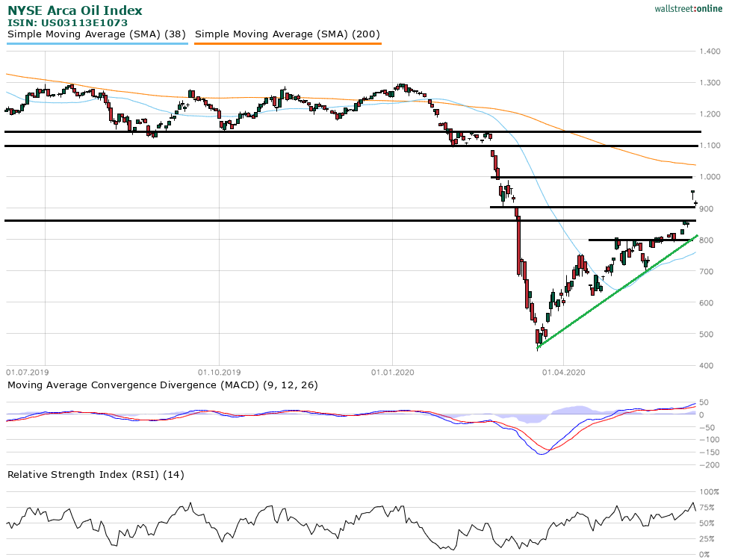Click the 1.400 price axis label
729x560 pixels.
point(710,52)
